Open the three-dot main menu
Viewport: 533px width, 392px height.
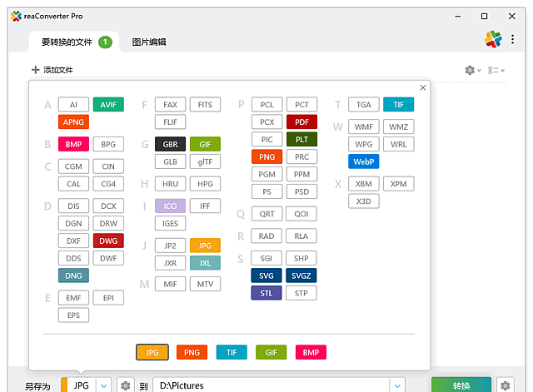tap(512, 39)
